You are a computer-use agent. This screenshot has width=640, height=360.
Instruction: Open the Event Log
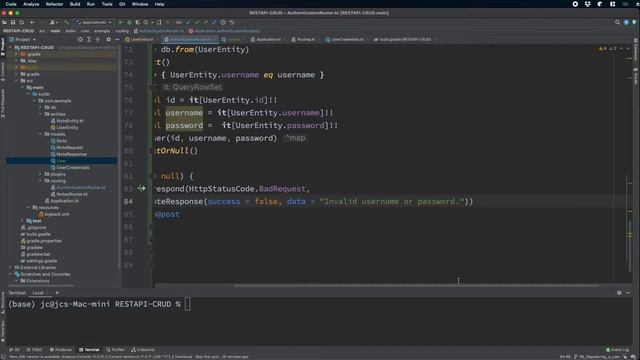click(x=618, y=350)
